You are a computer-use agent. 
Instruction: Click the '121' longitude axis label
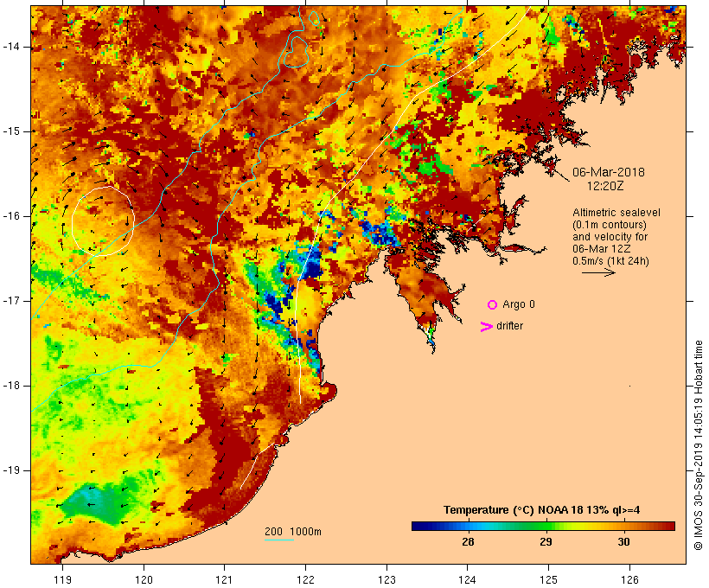pos(224,579)
